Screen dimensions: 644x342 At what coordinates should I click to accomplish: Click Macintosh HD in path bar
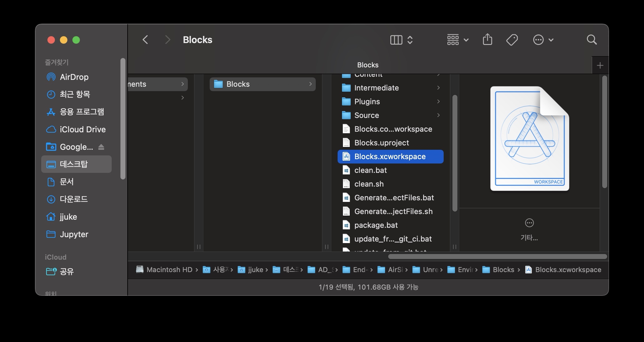[x=164, y=270]
